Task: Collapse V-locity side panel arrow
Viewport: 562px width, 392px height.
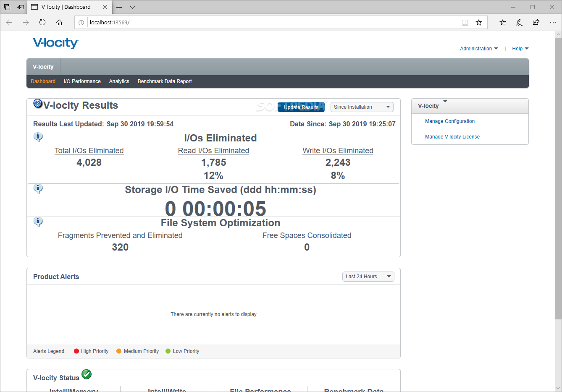Action: point(445,102)
